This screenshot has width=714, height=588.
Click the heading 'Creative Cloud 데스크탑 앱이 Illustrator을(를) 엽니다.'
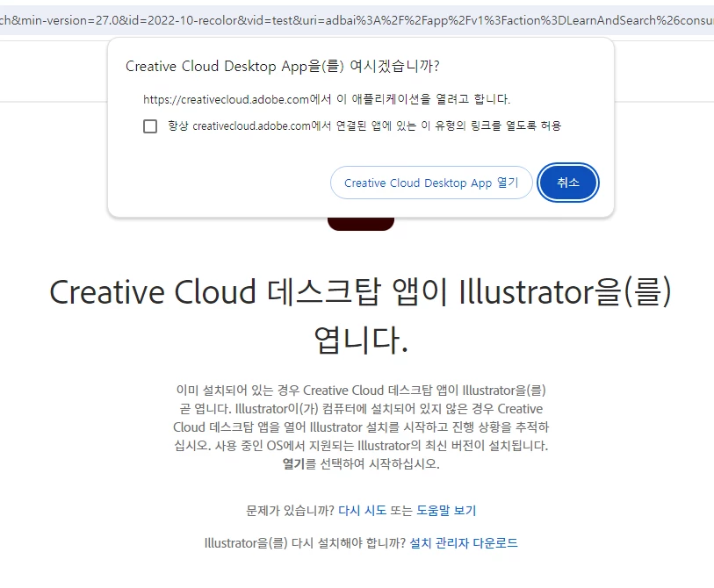click(361, 315)
